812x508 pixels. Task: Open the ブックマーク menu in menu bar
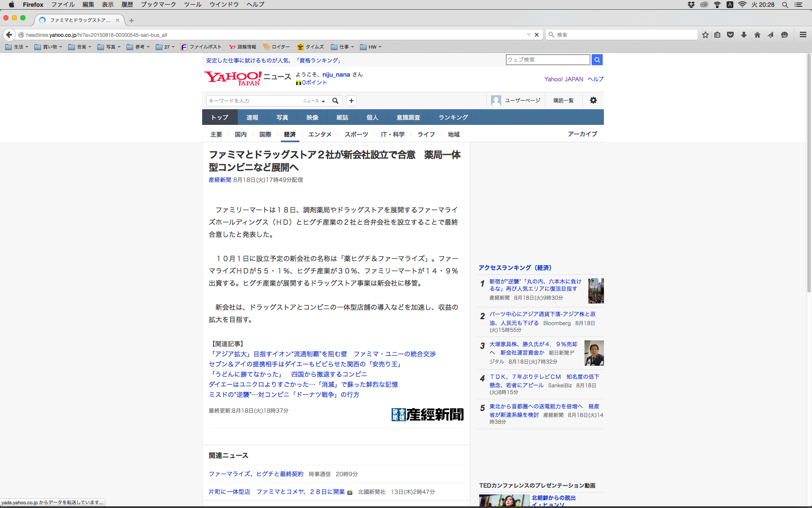click(x=158, y=5)
